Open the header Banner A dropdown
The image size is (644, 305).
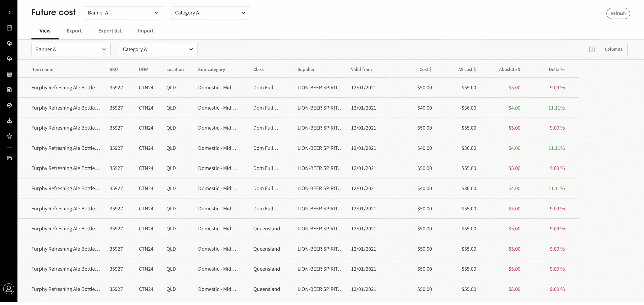[123, 13]
